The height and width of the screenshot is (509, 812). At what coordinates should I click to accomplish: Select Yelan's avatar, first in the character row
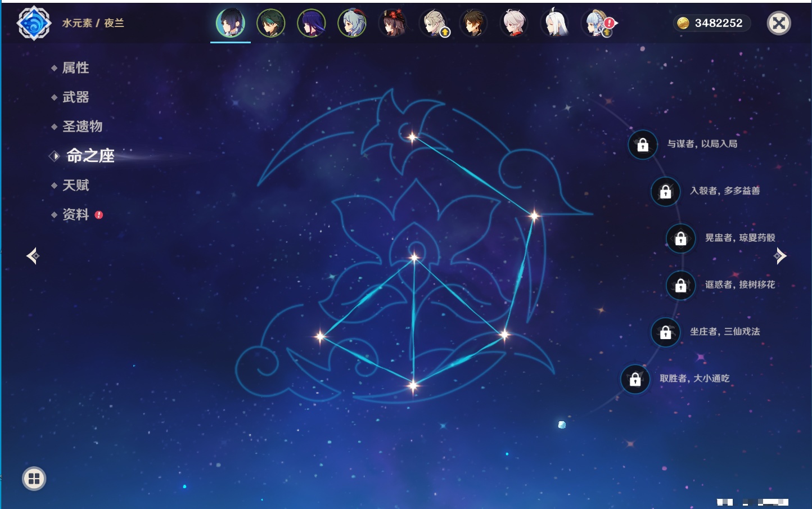(231, 23)
